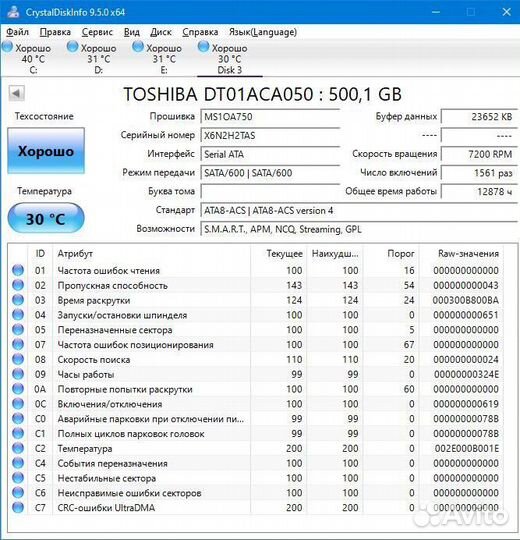Click the status dot for attribute 0A
The height and width of the screenshot is (540, 520).
point(18,388)
